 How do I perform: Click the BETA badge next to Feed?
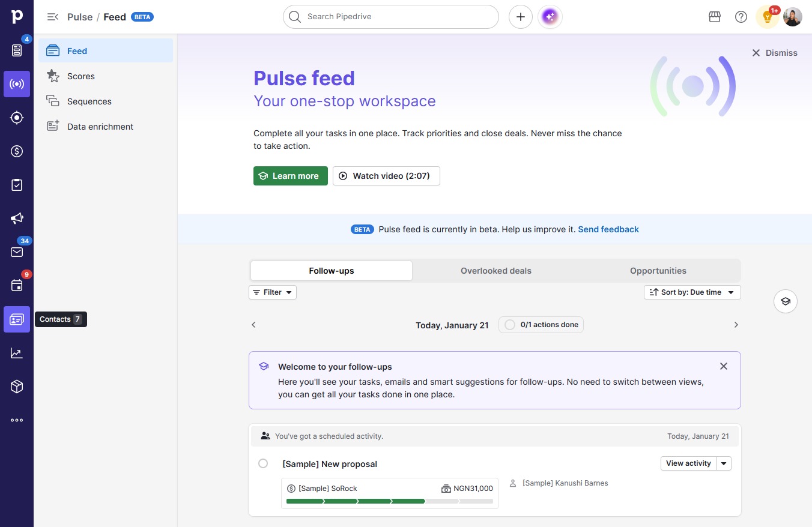coord(142,17)
